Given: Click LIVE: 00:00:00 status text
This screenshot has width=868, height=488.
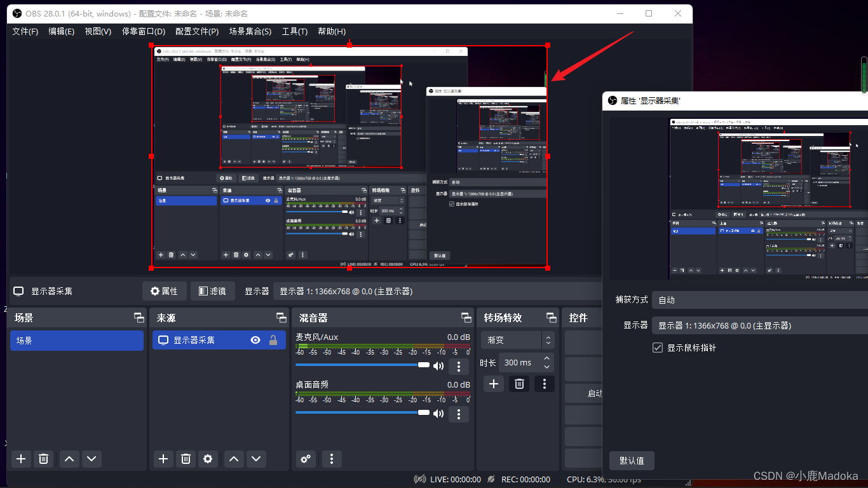Looking at the screenshot, I should click(x=455, y=479).
